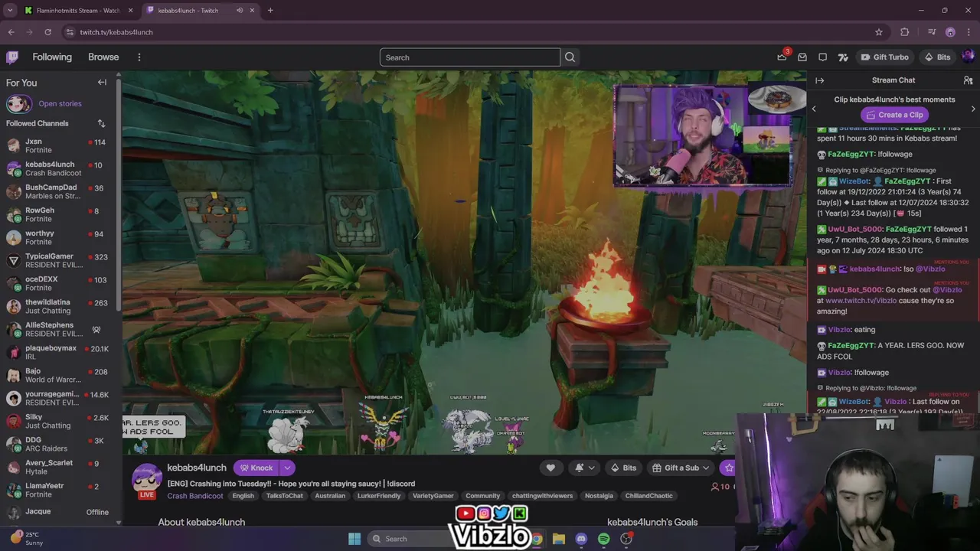Bookmark this page star icon

pos(879,32)
